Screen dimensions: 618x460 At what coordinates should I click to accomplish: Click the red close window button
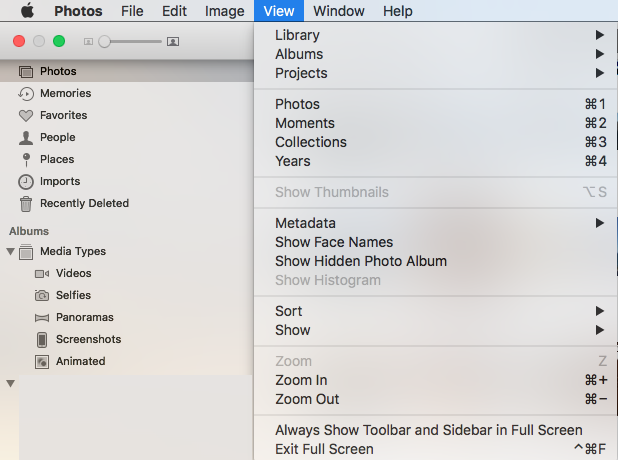coord(19,41)
